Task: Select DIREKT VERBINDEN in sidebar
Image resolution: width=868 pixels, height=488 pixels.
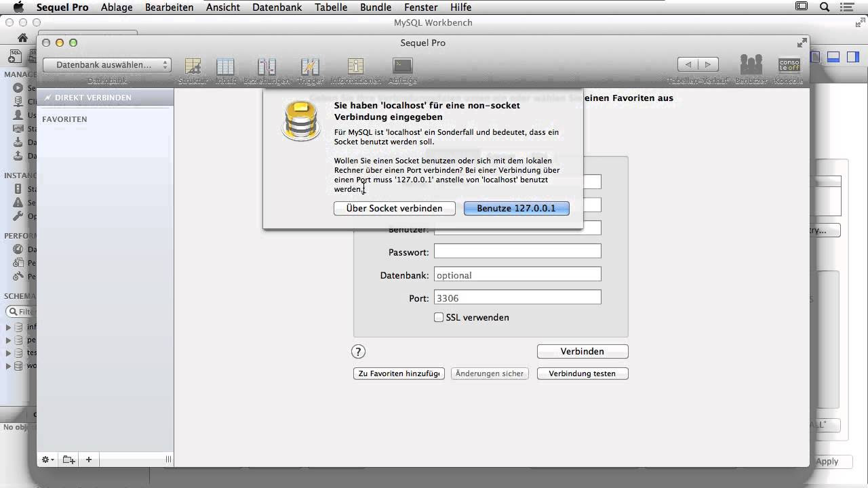Action: click(x=105, y=98)
